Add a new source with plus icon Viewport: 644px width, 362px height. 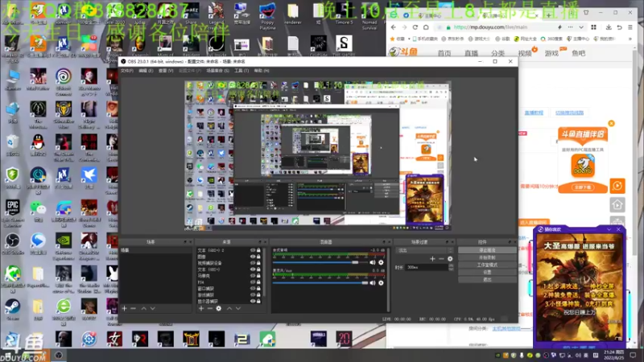201,308
